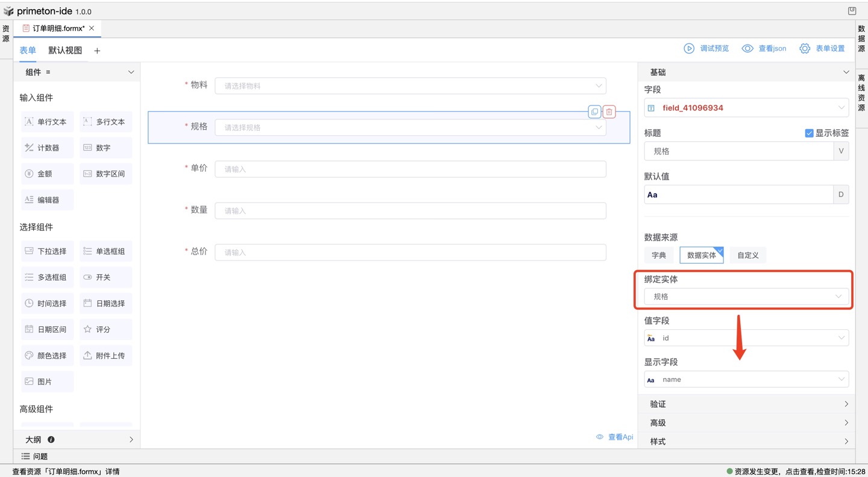Viewport: 868px width, 477px height.
Task: Choose 字典 as data source
Action: tap(659, 255)
